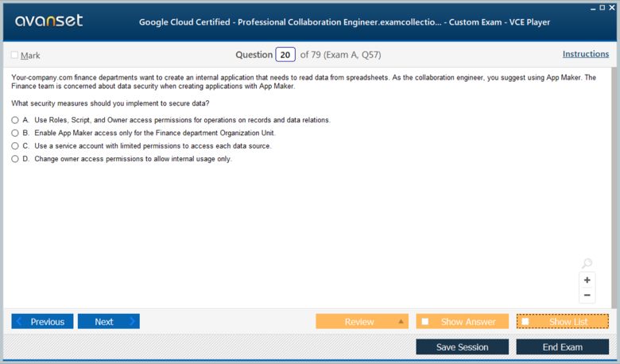Click the Save Session button
The height and width of the screenshot is (364, 620).
[x=463, y=347]
